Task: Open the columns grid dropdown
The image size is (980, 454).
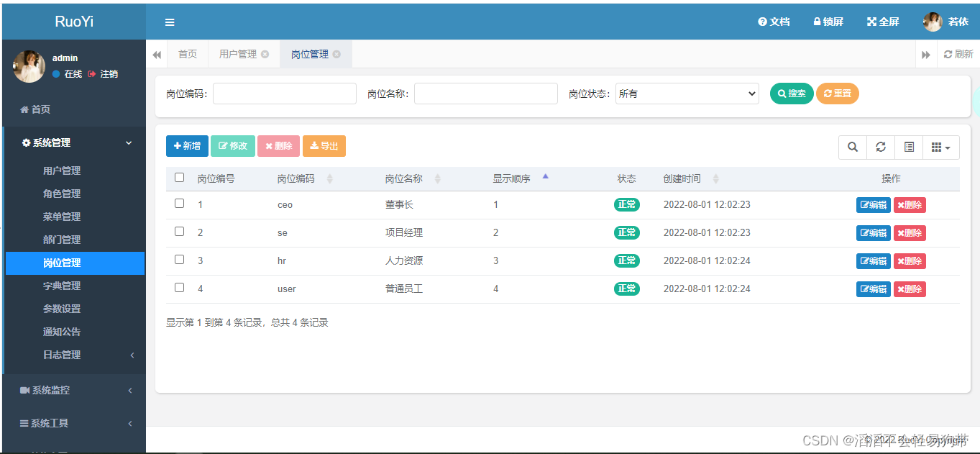Action: point(941,147)
